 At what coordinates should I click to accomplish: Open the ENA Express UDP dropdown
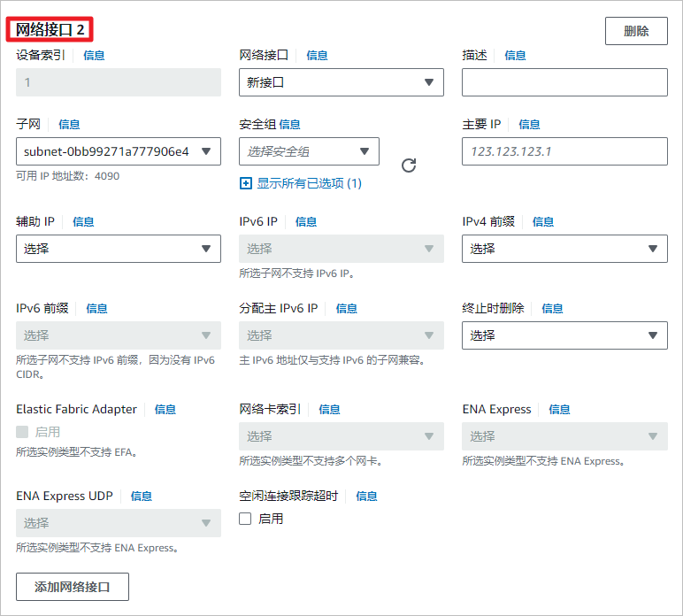pos(119,523)
